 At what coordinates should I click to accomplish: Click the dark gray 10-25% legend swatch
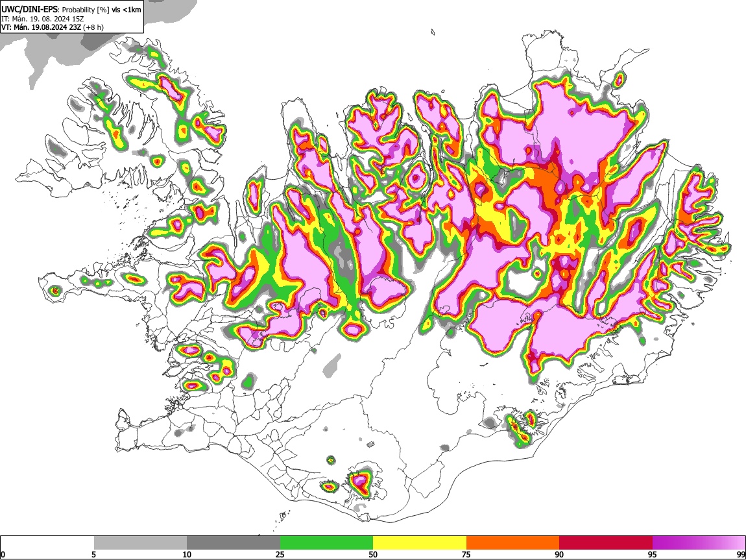pyautogui.click(x=234, y=543)
